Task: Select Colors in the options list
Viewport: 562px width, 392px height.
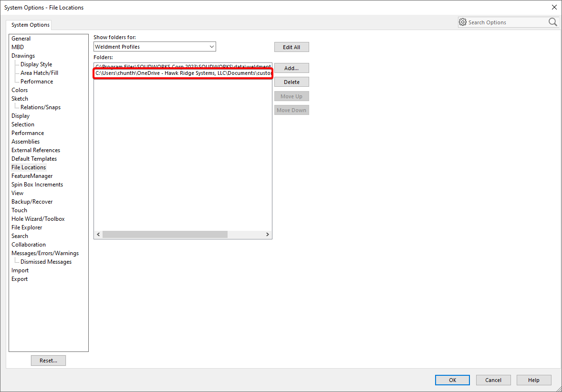Action: pos(20,90)
